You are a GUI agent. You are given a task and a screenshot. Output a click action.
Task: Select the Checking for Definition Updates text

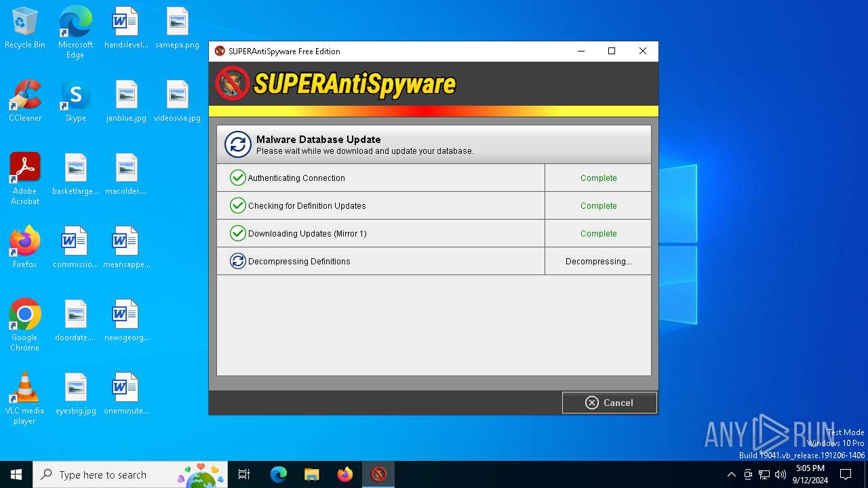(x=307, y=206)
